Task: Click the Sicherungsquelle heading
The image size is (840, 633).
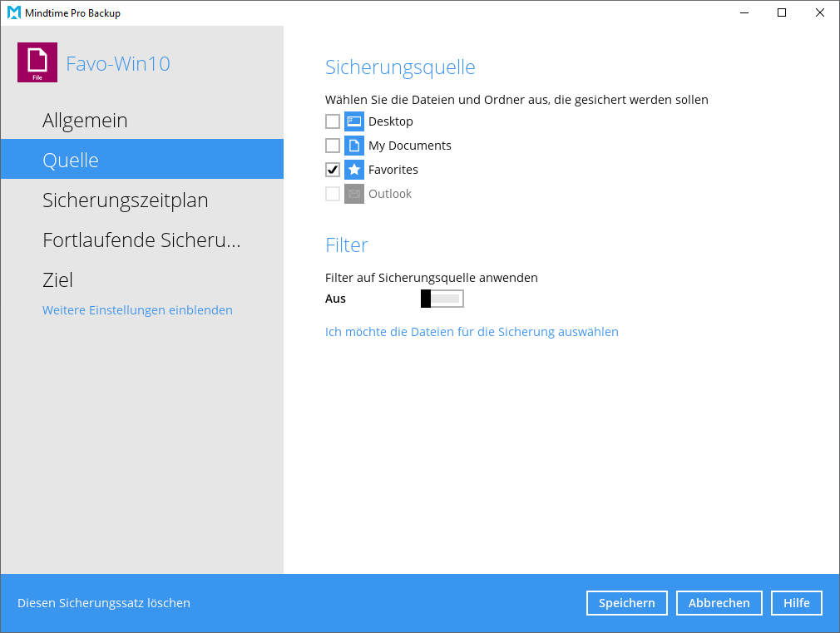Action: [x=400, y=67]
